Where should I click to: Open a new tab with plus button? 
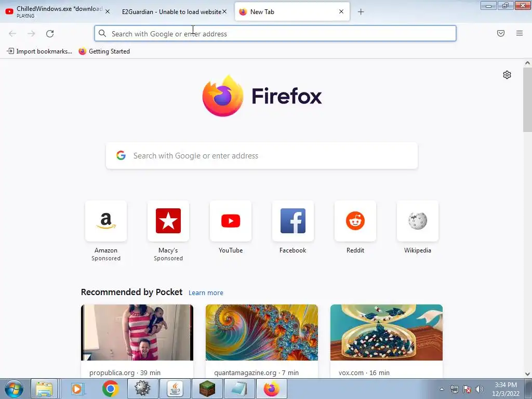[361, 12]
